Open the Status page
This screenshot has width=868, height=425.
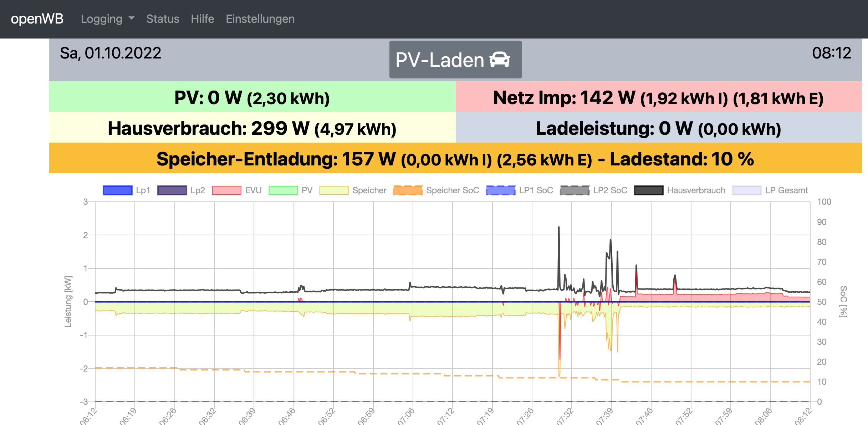coord(163,19)
